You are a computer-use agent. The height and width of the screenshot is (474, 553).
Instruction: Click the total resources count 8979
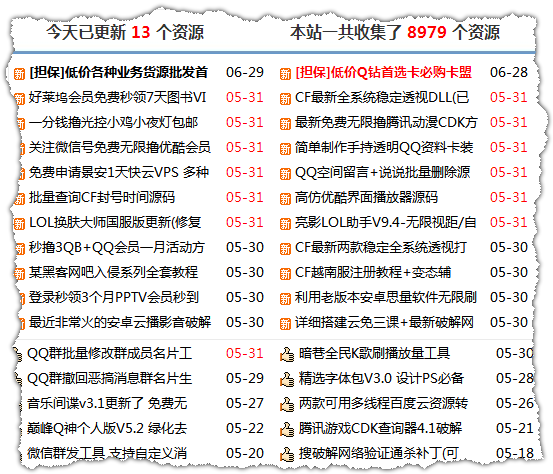(x=427, y=32)
